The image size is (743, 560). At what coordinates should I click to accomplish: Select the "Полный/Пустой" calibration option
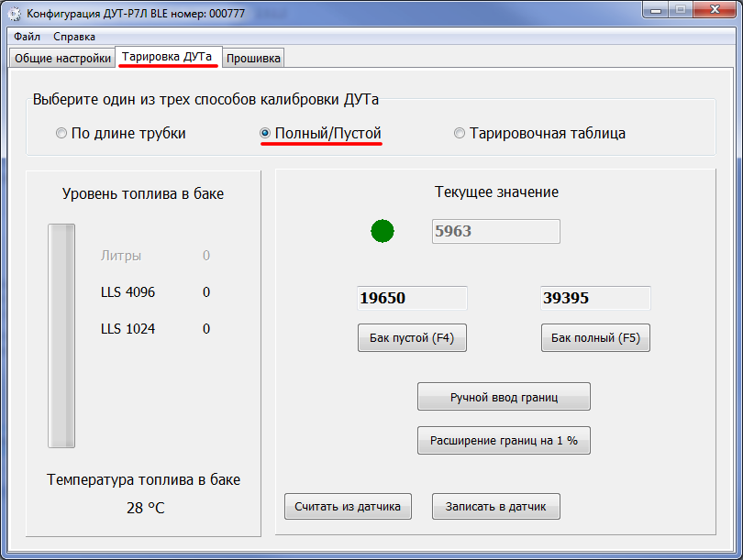(321, 134)
